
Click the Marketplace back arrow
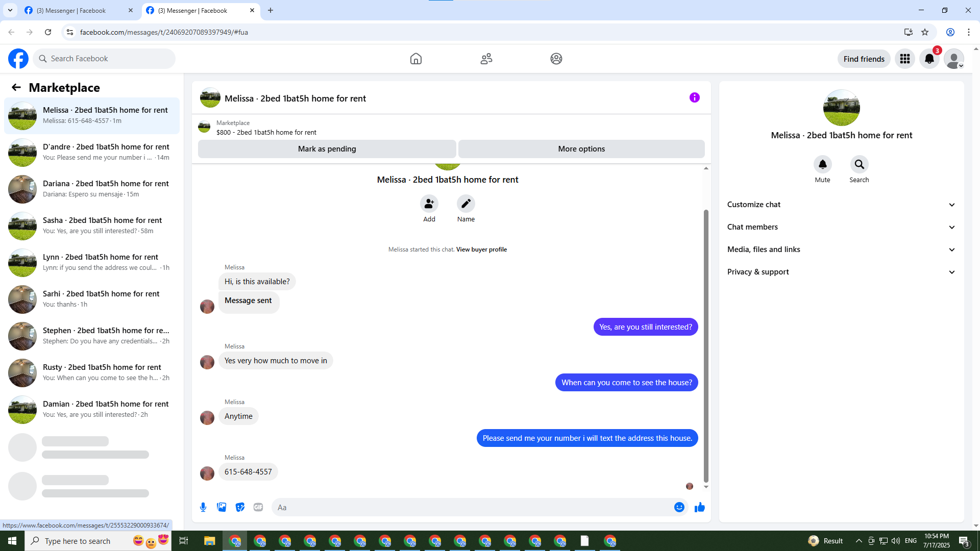pos(16,87)
